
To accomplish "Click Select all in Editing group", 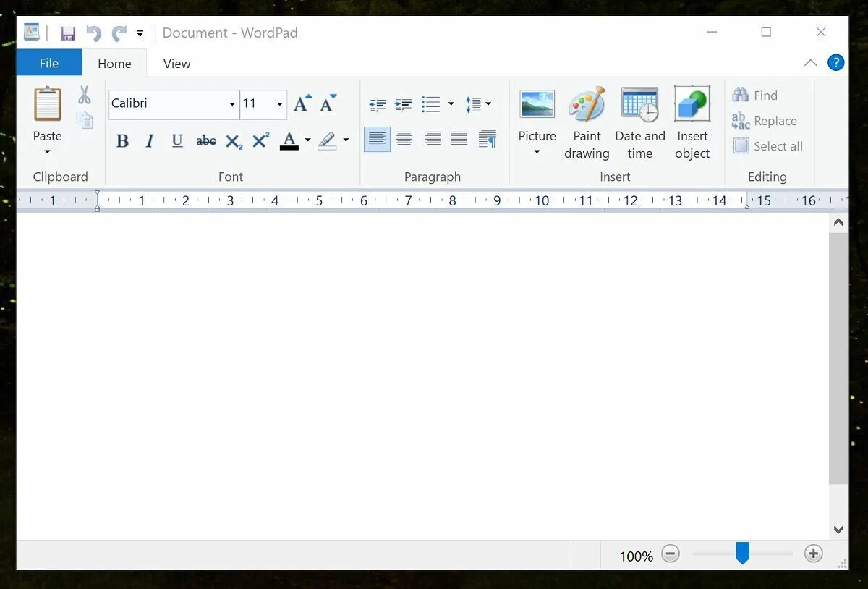I will pos(768,146).
